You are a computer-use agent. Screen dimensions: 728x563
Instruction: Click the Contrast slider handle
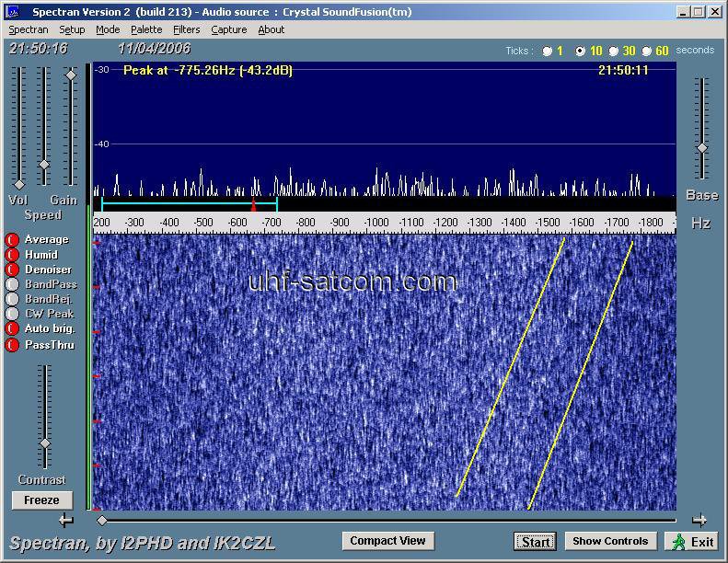(45, 443)
